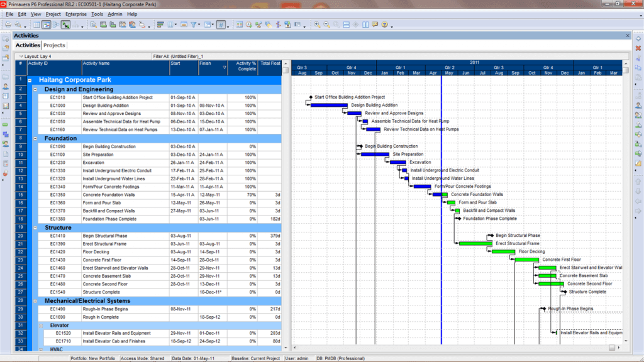Screen dimensions: 644x362
Task: Click the Add plus icon in right sidebar
Action: 638,38
